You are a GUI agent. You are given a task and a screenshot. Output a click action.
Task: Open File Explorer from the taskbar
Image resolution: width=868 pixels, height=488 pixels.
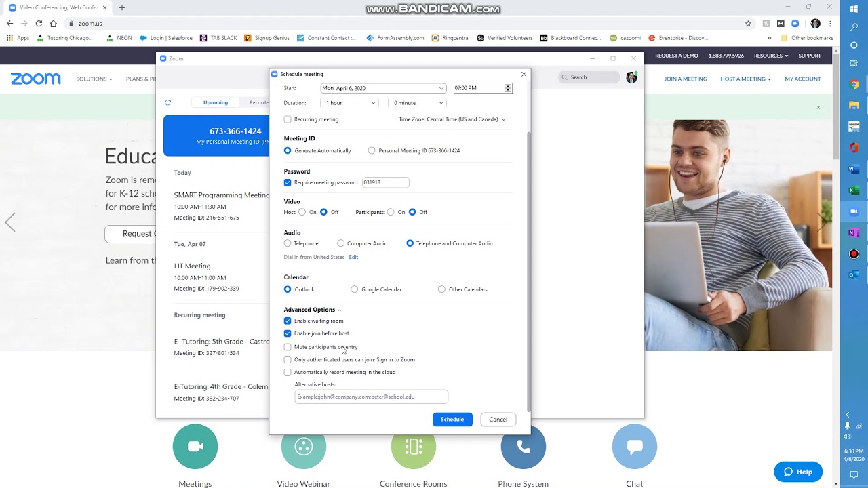pyautogui.click(x=854, y=106)
